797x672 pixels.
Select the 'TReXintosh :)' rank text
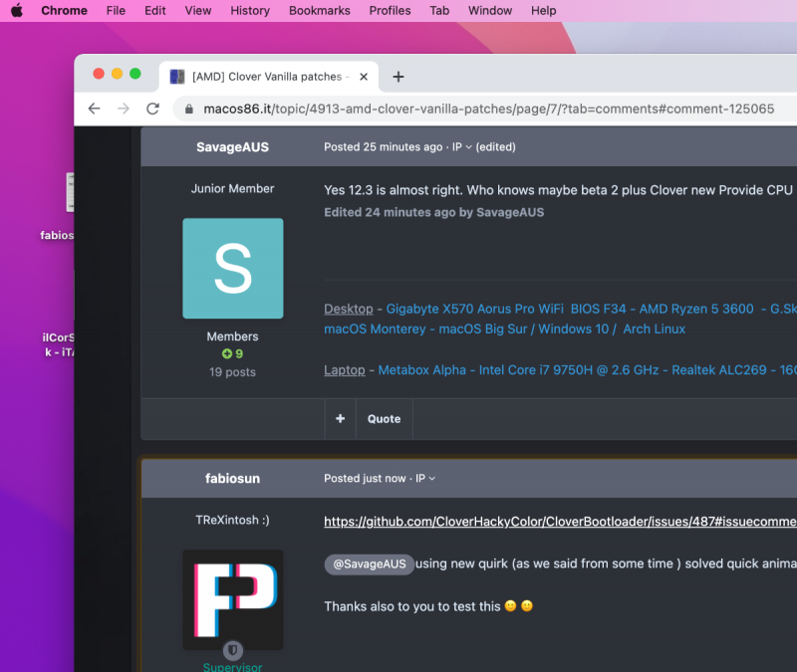(233, 520)
